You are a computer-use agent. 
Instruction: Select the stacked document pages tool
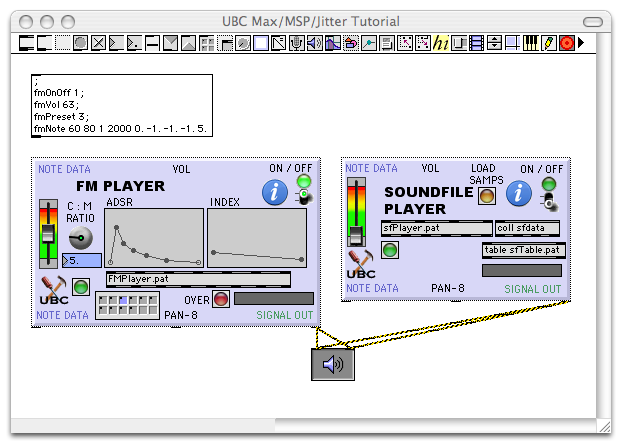click(x=387, y=43)
